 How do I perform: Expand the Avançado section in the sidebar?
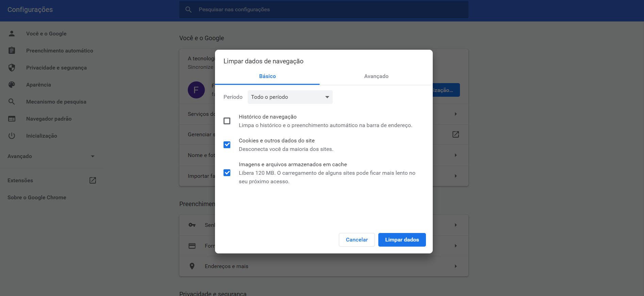click(x=51, y=156)
